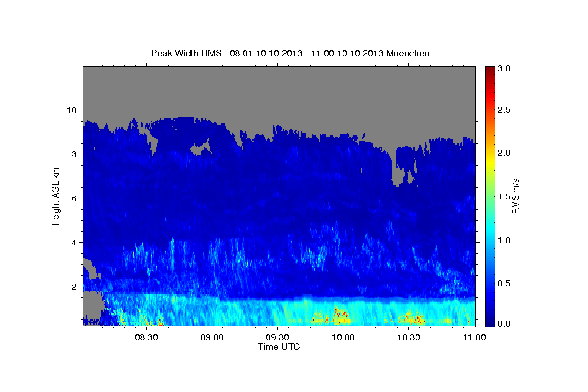Click the start time '08:01 10.10.2013' in the title

(265, 53)
